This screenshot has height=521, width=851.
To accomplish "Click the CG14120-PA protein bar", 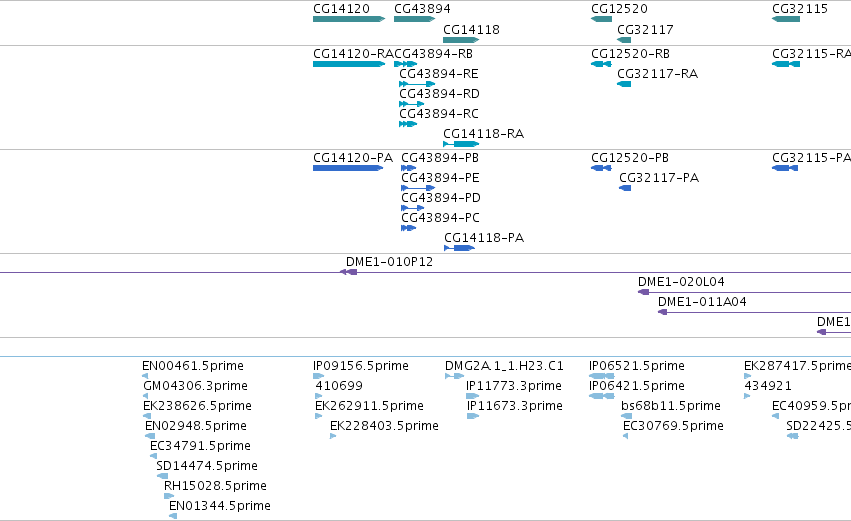I will click(348, 168).
